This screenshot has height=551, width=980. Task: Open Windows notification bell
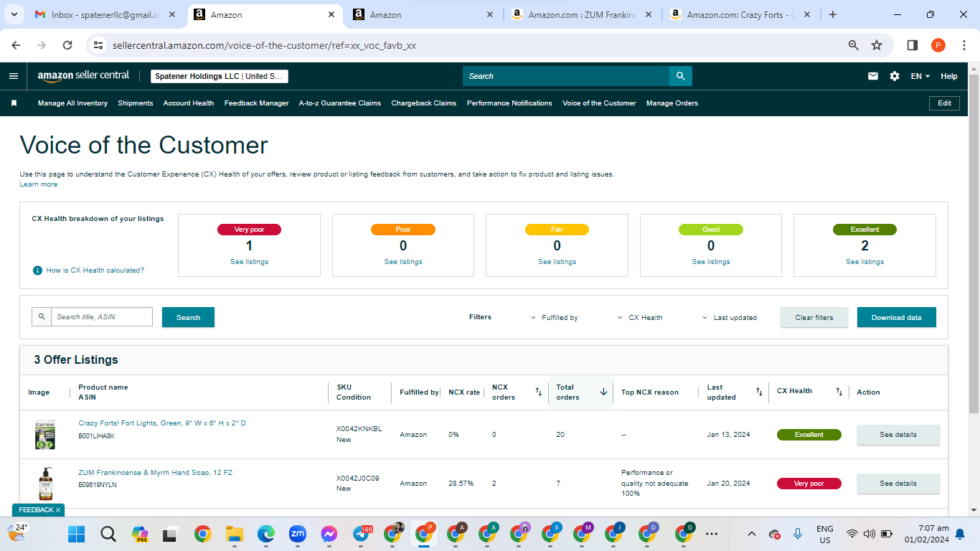pos(960,534)
